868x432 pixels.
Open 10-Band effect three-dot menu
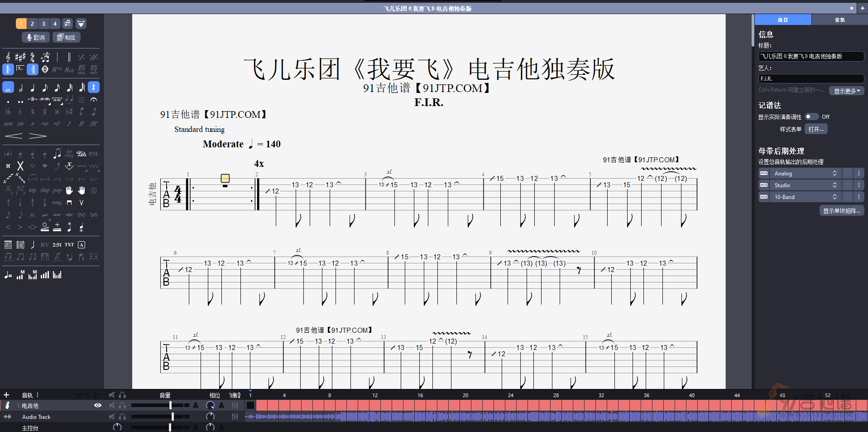859,197
